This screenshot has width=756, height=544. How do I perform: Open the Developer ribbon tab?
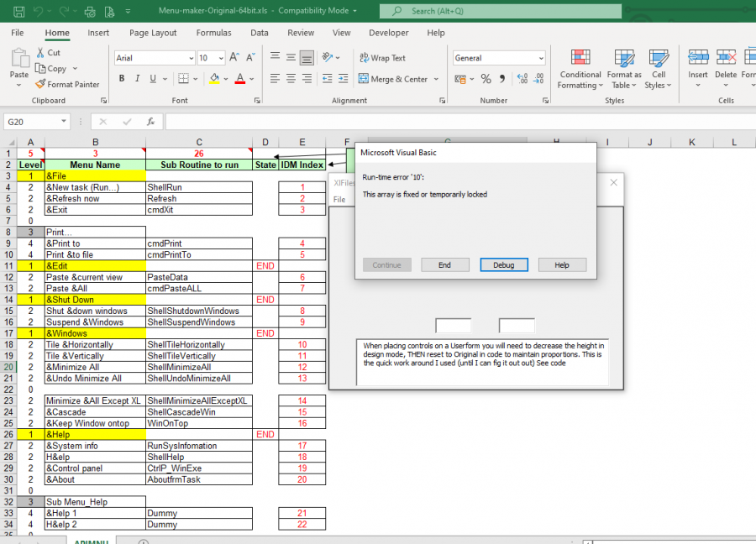389,33
